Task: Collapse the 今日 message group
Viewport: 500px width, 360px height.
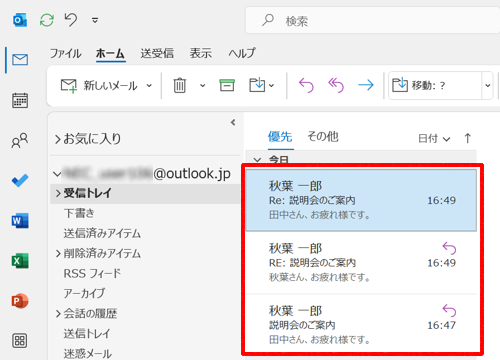Action: 257,160
